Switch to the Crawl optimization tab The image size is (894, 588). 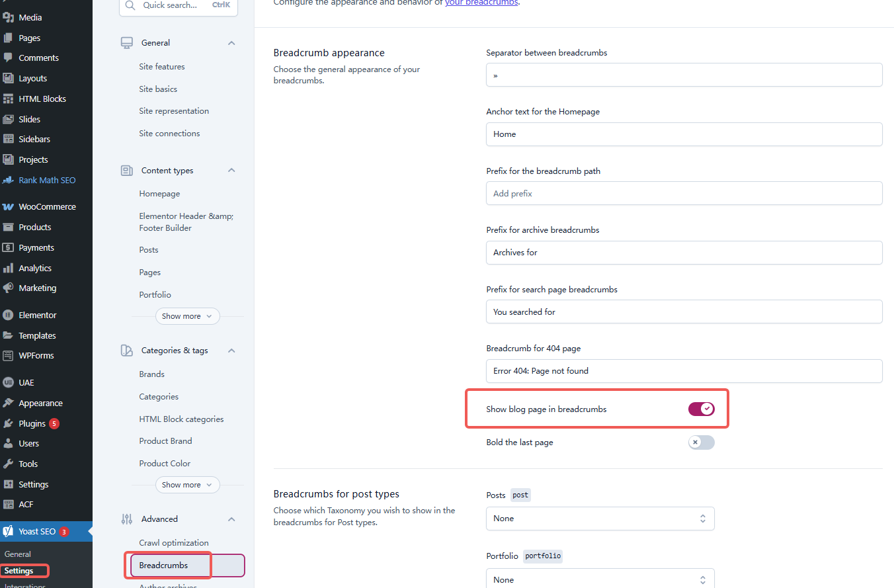173,542
